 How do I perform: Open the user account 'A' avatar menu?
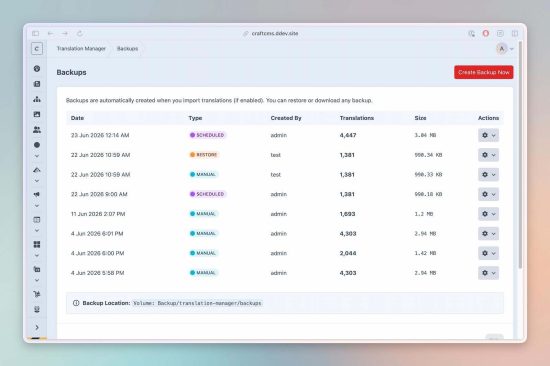click(504, 48)
